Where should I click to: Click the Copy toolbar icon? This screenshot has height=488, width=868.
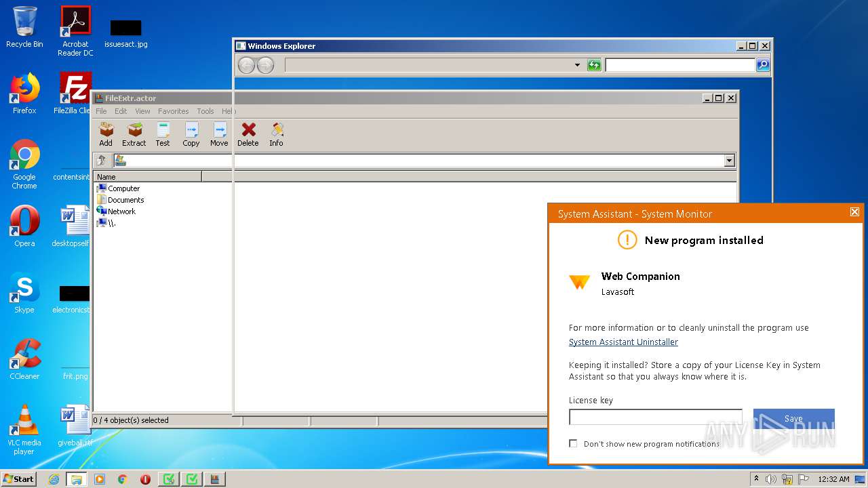click(191, 134)
